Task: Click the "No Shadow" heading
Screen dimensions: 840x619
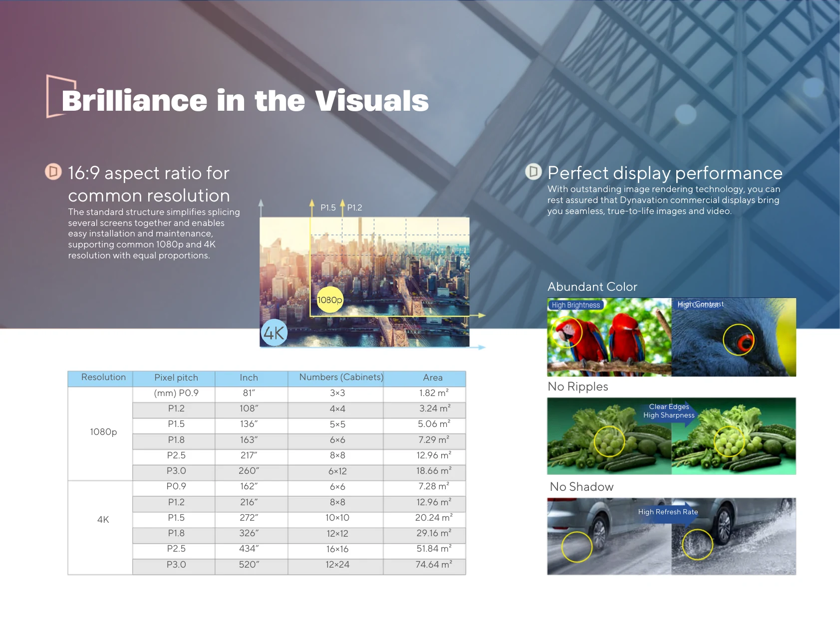Action: pyautogui.click(x=581, y=487)
